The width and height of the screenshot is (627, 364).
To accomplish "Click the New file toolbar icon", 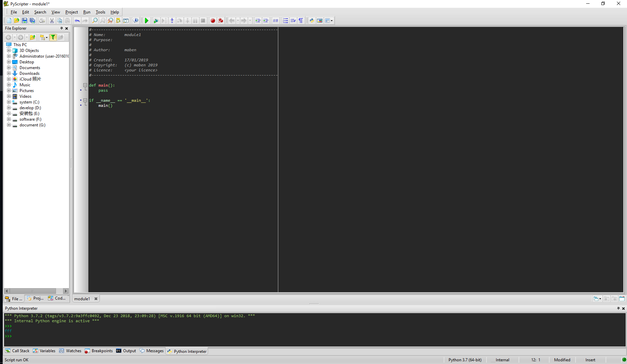I will 9,21.
